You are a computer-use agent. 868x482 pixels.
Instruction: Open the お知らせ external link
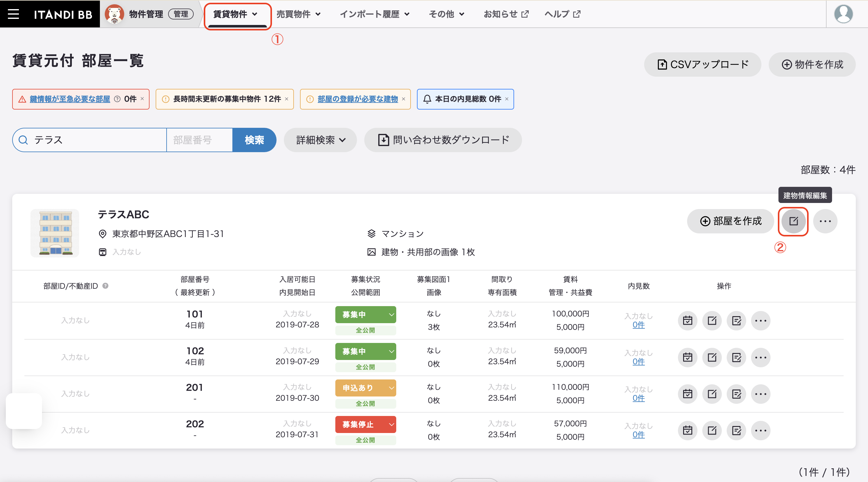coord(506,14)
